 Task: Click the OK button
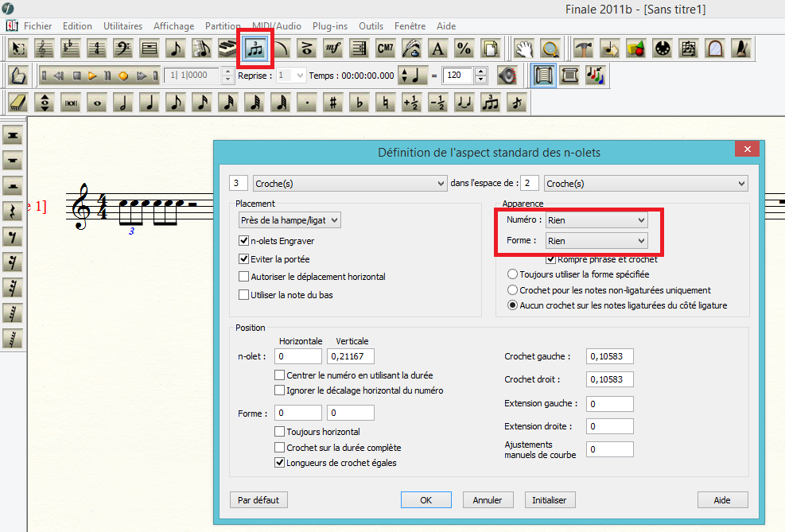[426, 500]
